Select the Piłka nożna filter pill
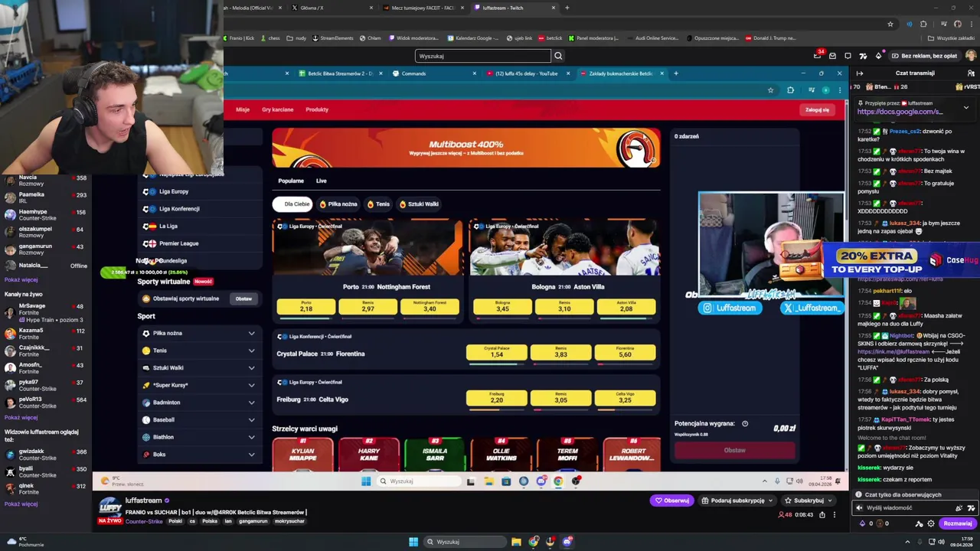Image resolution: width=980 pixels, height=551 pixels. [x=338, y=204]
